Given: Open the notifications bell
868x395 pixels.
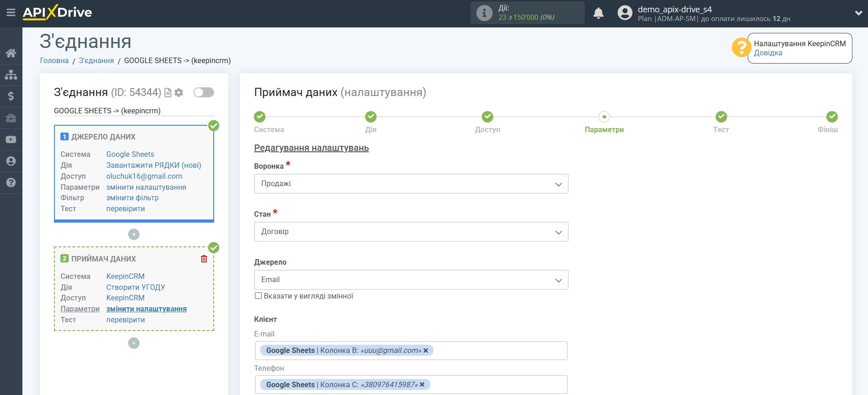Looking at the screenshot, I should (598, 13).
